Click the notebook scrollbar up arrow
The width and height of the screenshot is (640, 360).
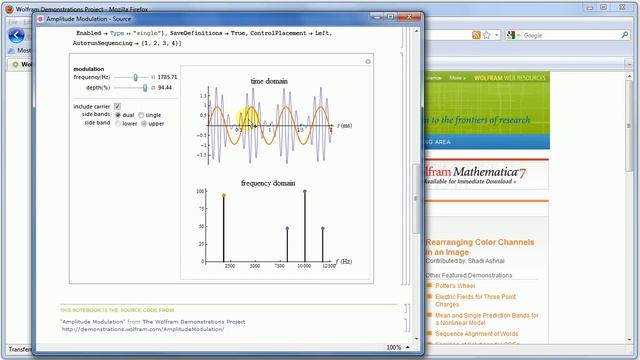pyautogui.click(x=416, y=31)
